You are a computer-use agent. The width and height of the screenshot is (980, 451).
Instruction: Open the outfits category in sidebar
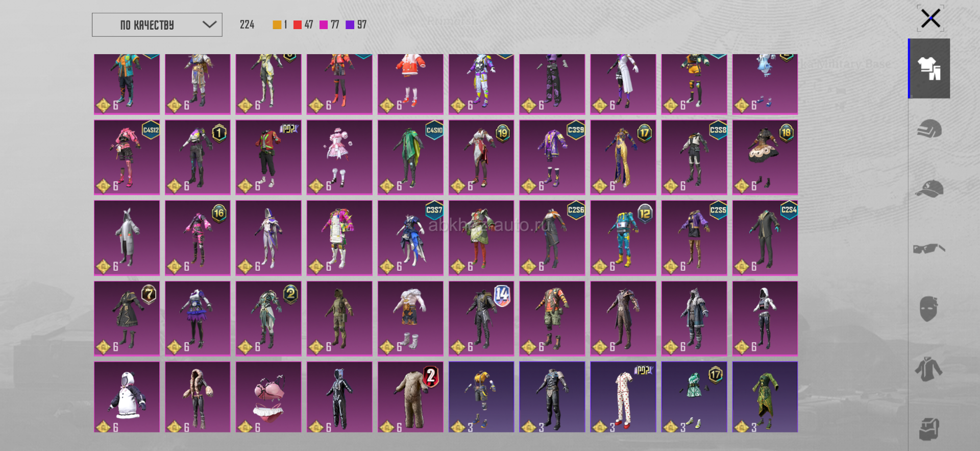pos(929,68)
